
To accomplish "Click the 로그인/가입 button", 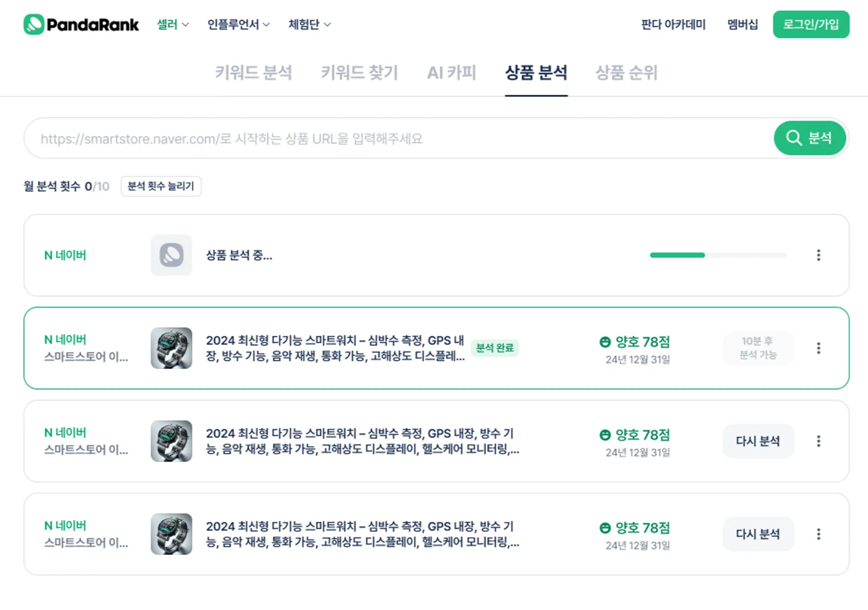I will (x=811, y=24).
